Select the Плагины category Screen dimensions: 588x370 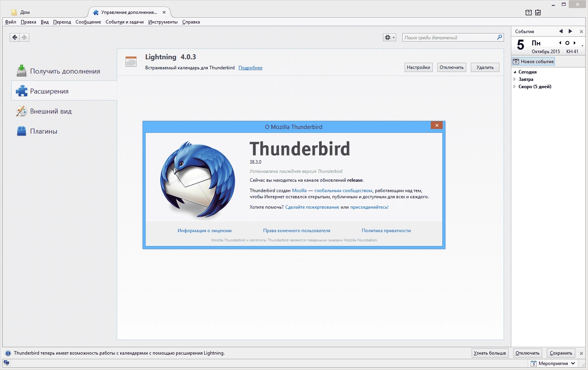click(x=64, y=131)
